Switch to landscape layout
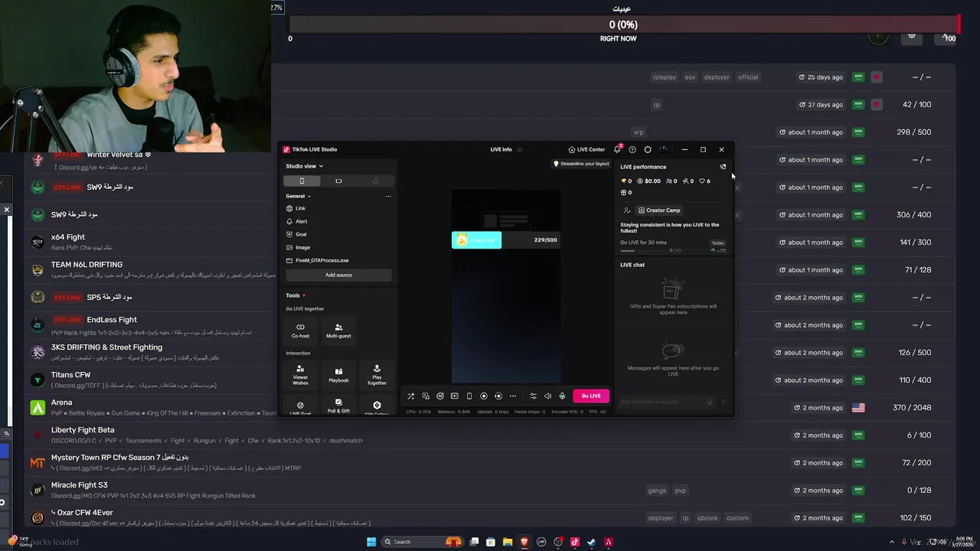980x551 pixels. 338,181
